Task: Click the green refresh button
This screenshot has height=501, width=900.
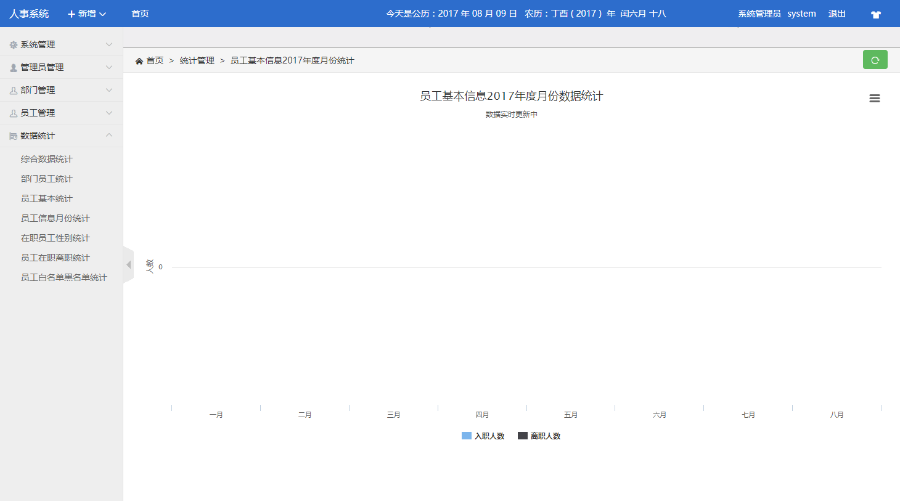Action: [x=875, y=60]
